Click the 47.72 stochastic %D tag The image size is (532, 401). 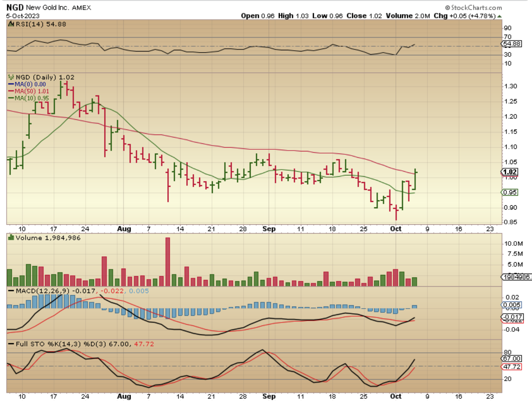pyautogui.click(x=510, y=366)
